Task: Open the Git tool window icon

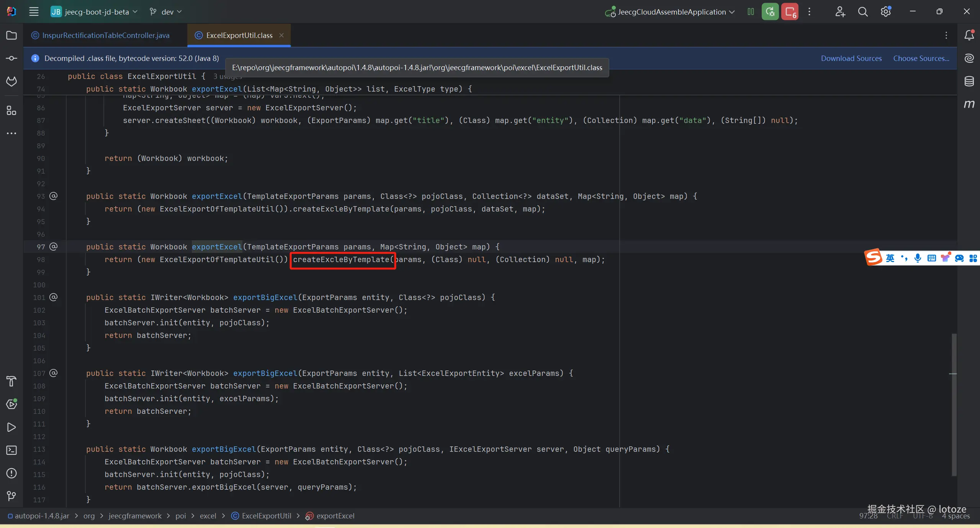Action: click(11, 496)
